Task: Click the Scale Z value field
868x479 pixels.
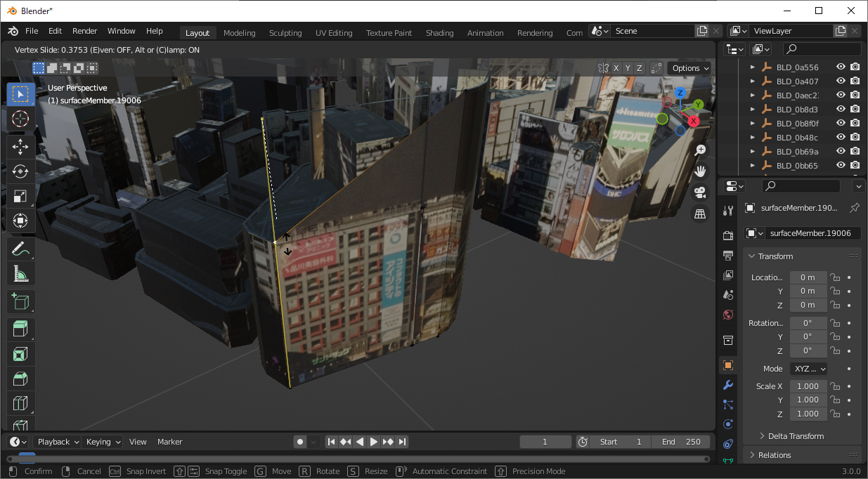Action: click(x=808, y=414)
